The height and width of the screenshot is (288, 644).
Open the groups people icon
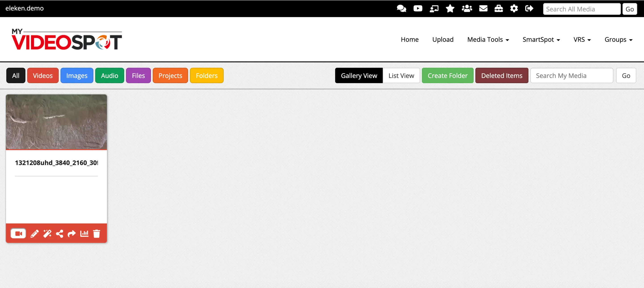pyautogui.click(x=466, y=8)
